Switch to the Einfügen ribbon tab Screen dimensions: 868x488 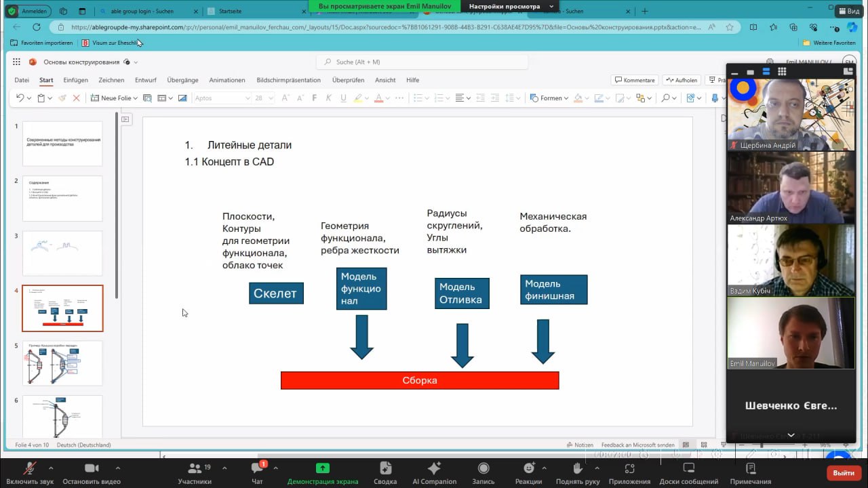pyautogui.click(x=75, y=80)
